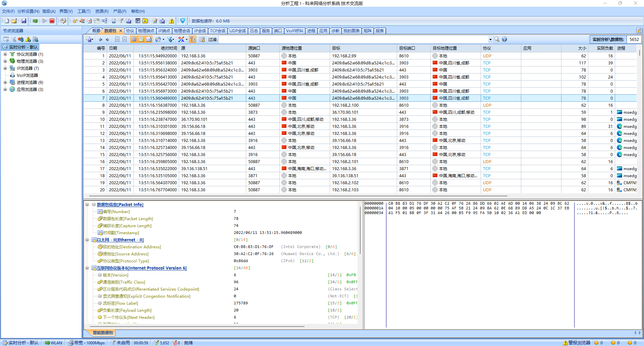Screen dimensions: 644x346
Task: Click the alarm browser warning icon in status bar
Action: (566, 343)
